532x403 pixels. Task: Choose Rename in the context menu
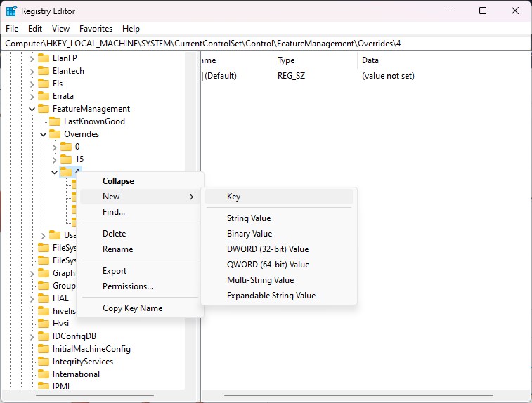coord(140,249)
